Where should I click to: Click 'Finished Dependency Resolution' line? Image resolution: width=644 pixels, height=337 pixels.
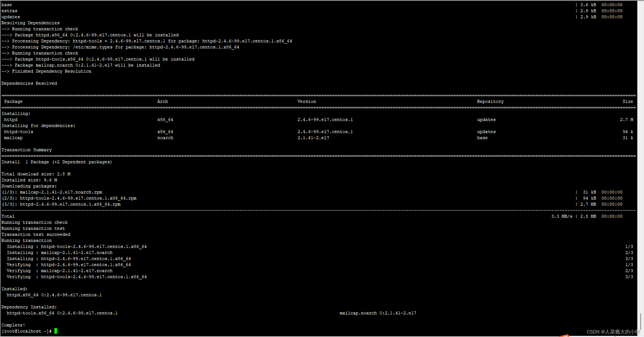(47, 71)
